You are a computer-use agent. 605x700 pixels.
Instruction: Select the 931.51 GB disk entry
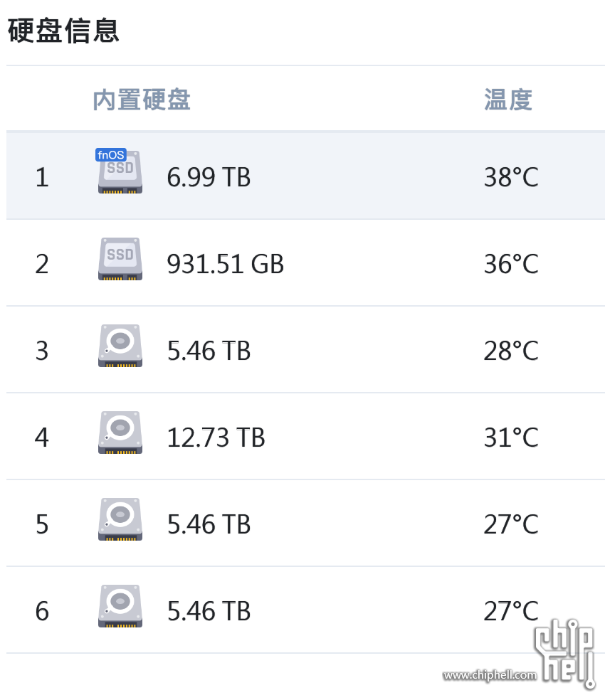click(x=305, y=263)
